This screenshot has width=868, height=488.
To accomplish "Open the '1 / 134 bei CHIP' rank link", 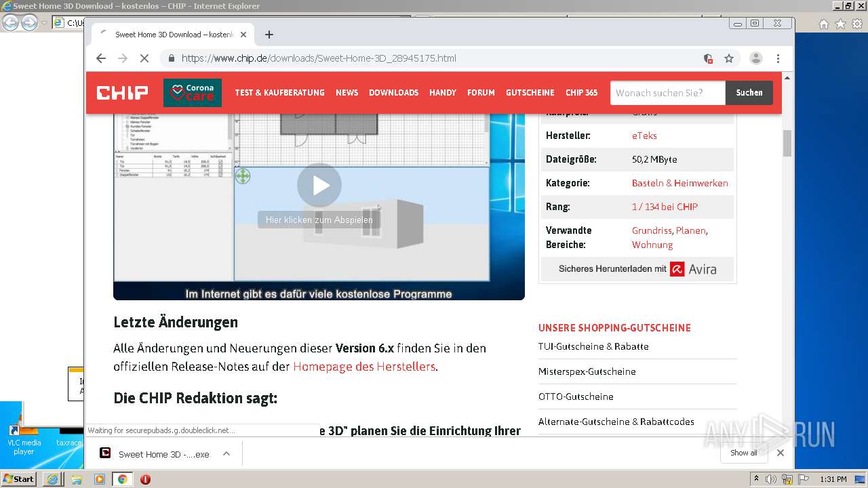I will click(665, 207).
